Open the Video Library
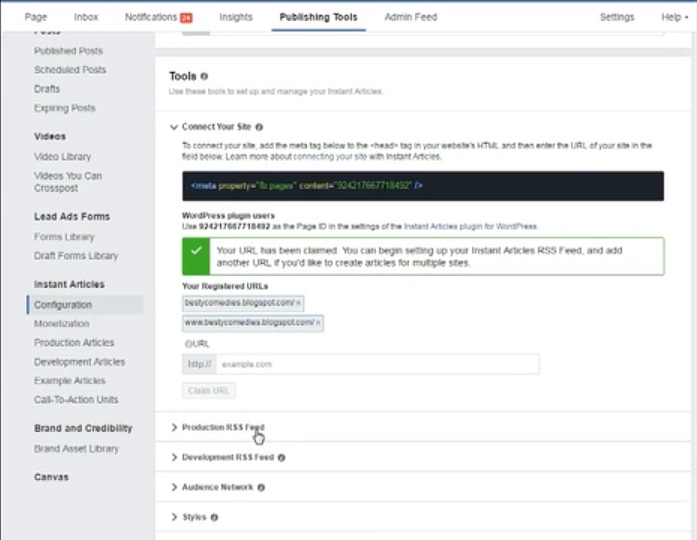Image resolution: width=697 pixels, height=540 pixels. pyautogui.click(x=62, y=157)
